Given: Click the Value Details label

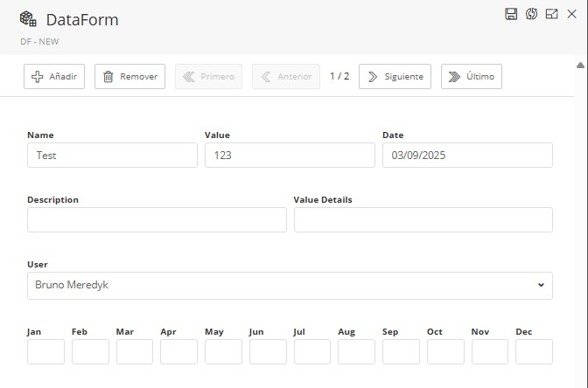Looking at the screenshot, I should [323, 199].
